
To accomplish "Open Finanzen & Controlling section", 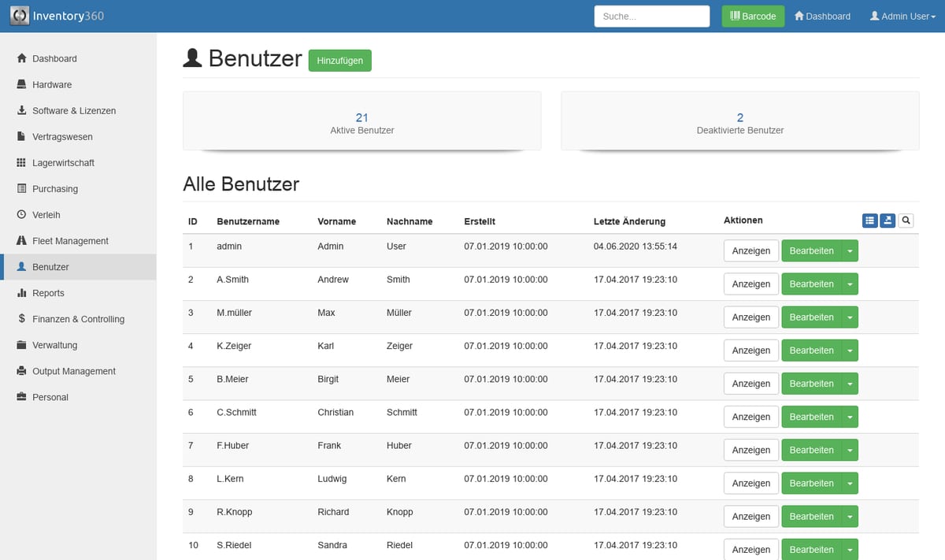I will click(78, 319).
